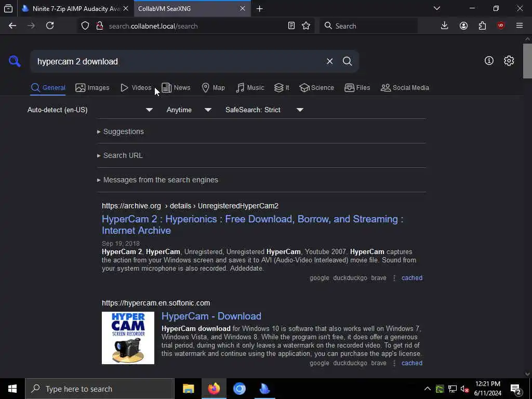This screenshot has width=532, height=399.
Task: Expand Messages from the search engines
Action: 157,180
